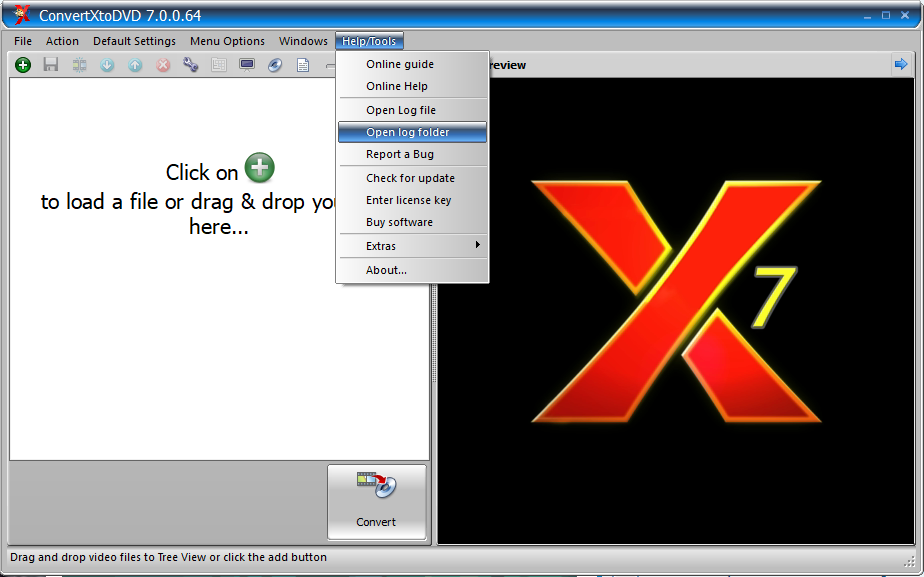
Task: Click the blue arrow in preview header
Action: 901,64
